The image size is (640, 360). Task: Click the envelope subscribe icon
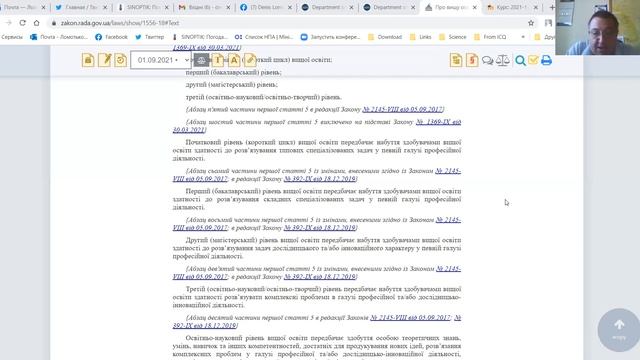click(533, 60)
